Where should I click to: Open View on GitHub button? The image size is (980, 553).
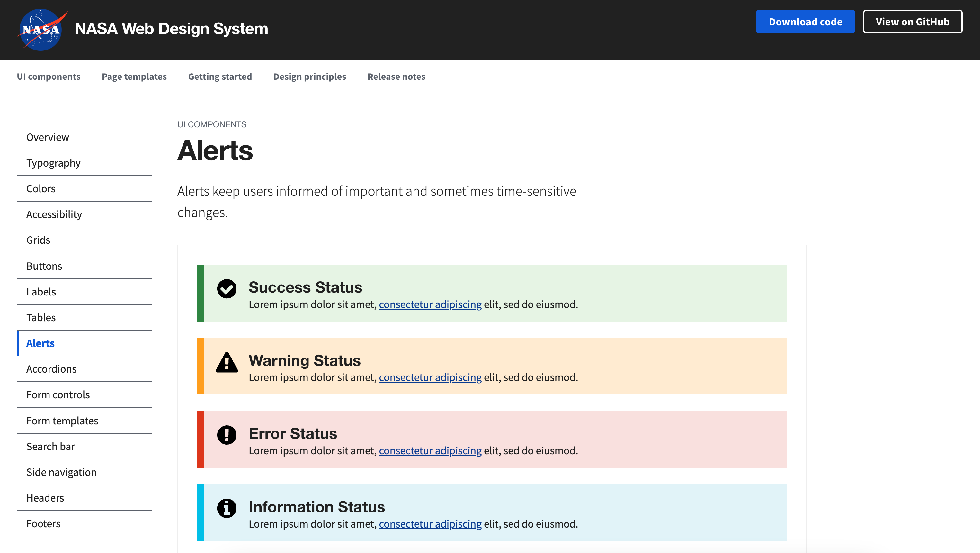point(912,22)
